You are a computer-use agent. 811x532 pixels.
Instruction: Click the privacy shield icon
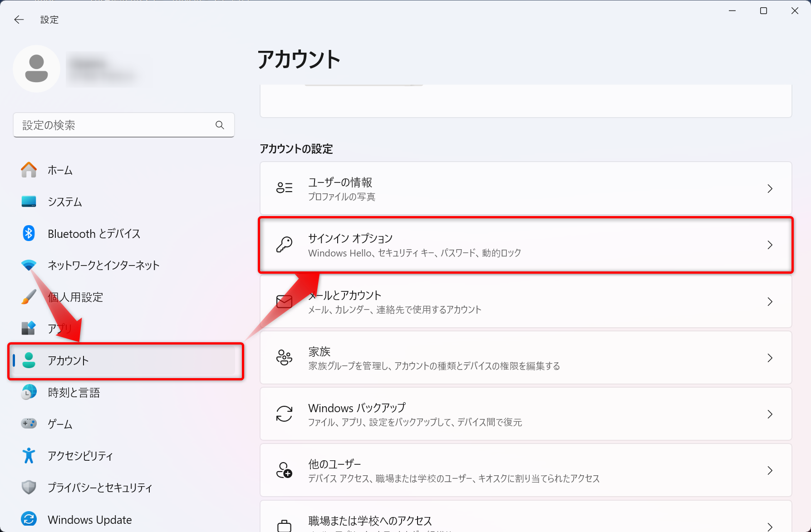pyautogui.click(x=29, y=487)
